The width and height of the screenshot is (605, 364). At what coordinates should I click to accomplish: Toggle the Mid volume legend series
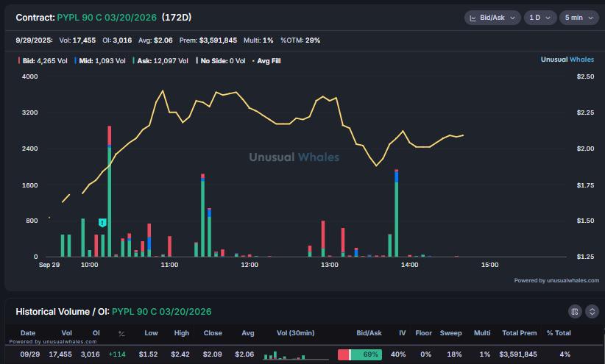[103, 60]
